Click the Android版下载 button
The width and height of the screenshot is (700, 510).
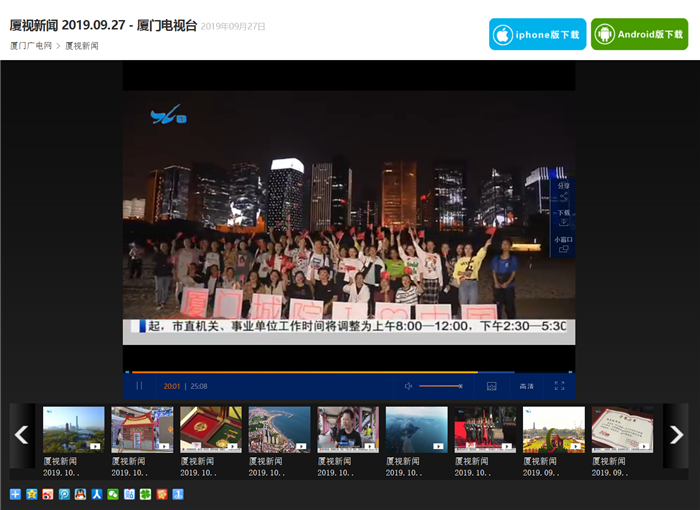639,34
